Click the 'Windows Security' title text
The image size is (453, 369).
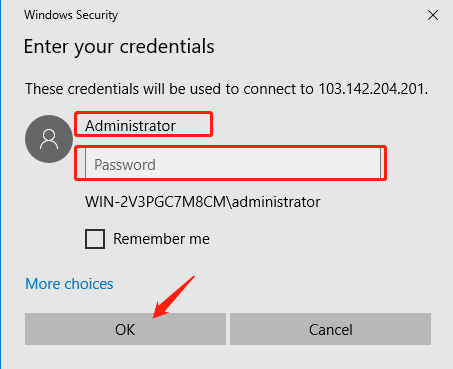coord(71,15)
